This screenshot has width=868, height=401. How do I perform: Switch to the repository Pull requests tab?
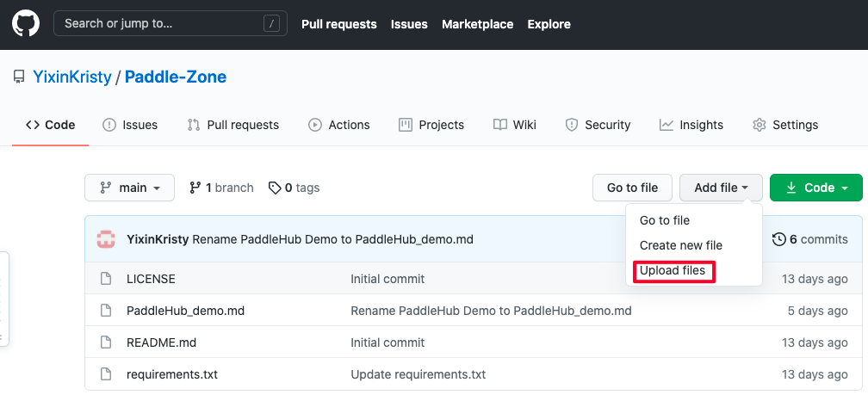tap(233, 125)
